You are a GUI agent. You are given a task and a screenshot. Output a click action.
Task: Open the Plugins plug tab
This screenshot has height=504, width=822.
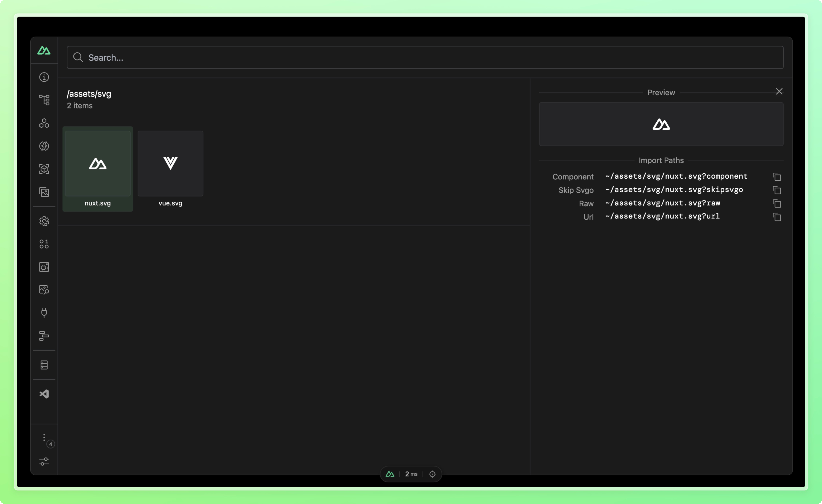coord(44,313)
